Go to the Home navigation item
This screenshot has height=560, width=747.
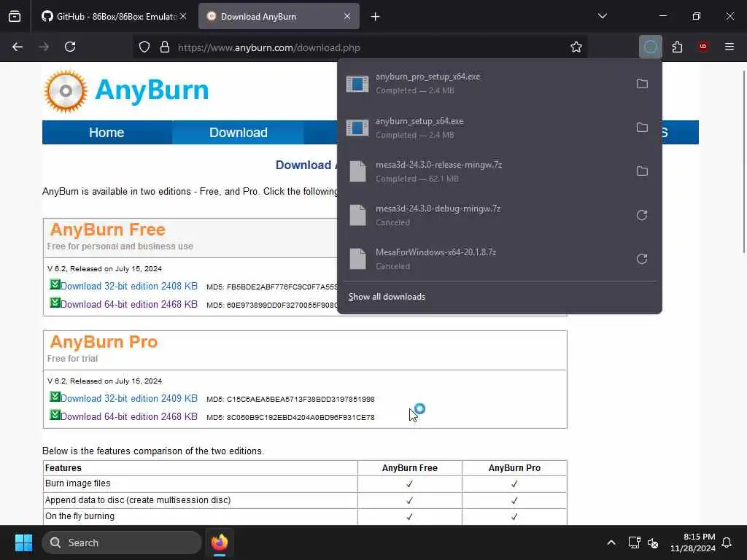pyautogui.click(x=107, y=133)
